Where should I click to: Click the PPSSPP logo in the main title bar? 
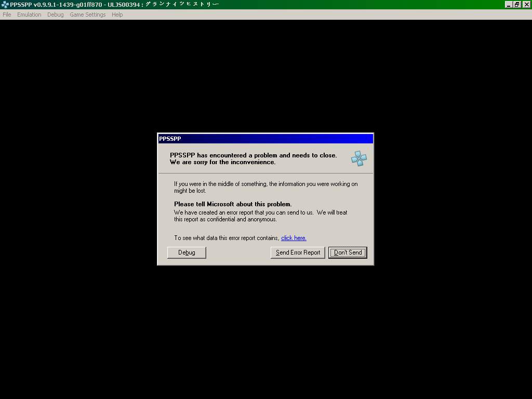5,5
